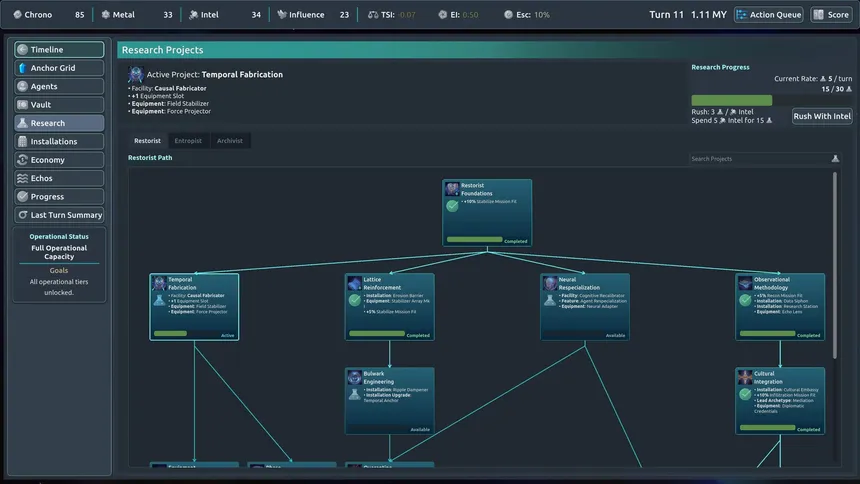Image resolution: width=860 pixels, height=484 pixels.
Task: Click the Chrono resource icon
Action: (x=18, y=15)
